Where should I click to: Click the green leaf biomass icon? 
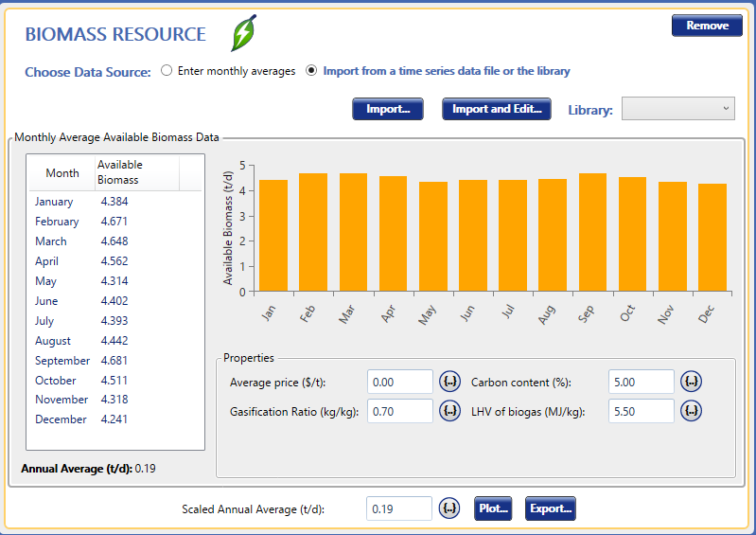[244, 34]
